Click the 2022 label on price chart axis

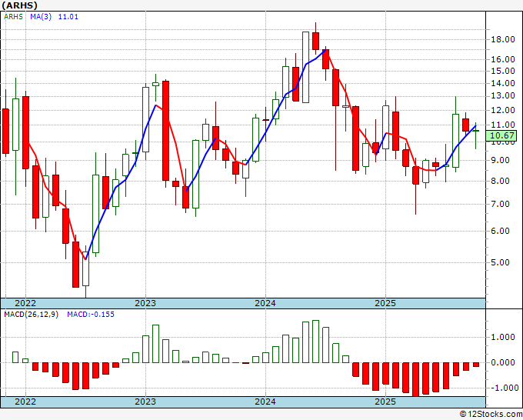(x=25, y=303)
